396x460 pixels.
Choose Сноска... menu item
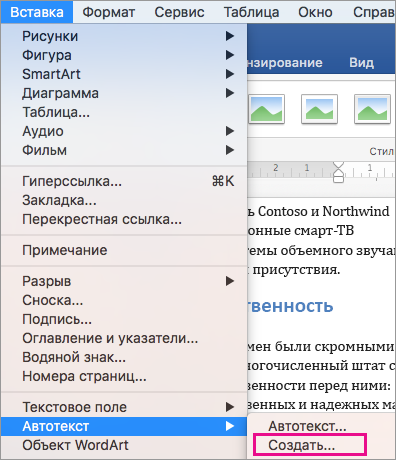click(x=124, y=300)
